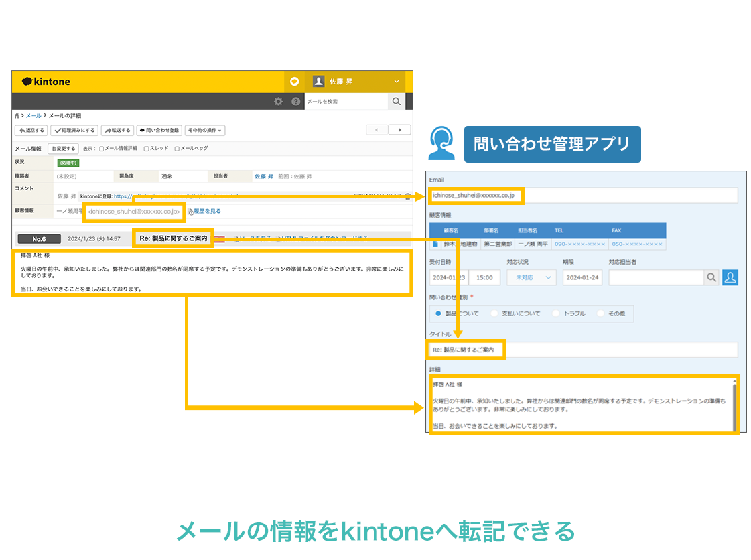The height and width of the screenshot is (560, 751).
Task: Click the メール breadcrumb link
Action: (33, 116)
